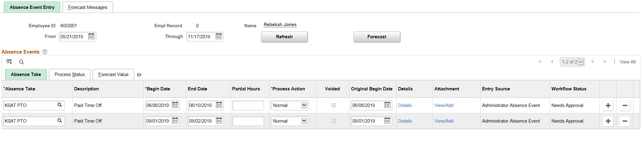
Task: Click the Refresh button
Action: click(284, 37)
